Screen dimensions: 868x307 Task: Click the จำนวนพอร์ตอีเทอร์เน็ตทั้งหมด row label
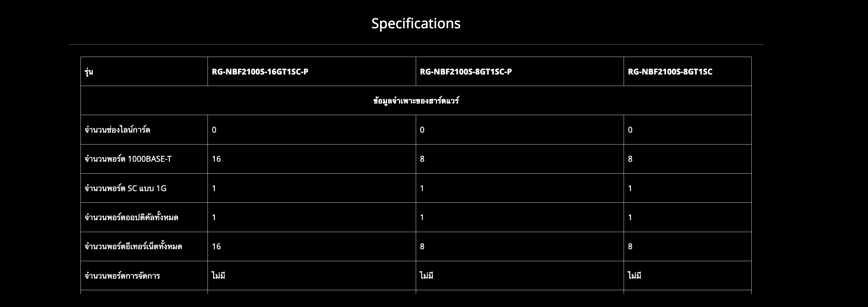click(x=133, y=247)
